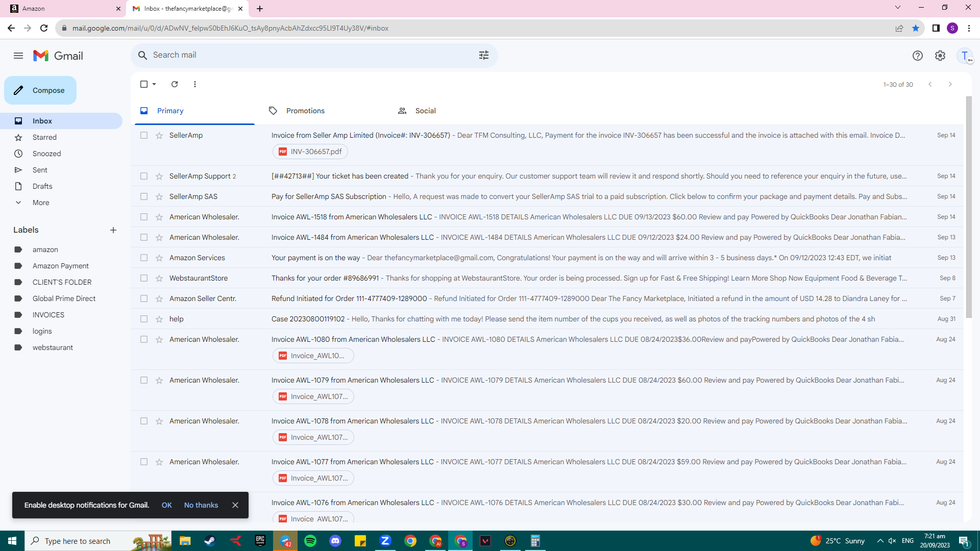
Task: Show search options filter icon
Action: [x=484, y=55]
